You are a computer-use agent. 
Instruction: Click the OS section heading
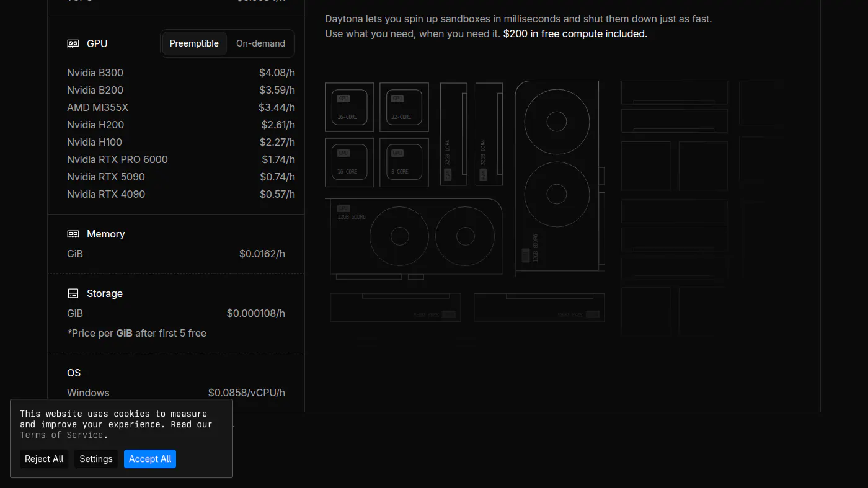coord(74,373)
